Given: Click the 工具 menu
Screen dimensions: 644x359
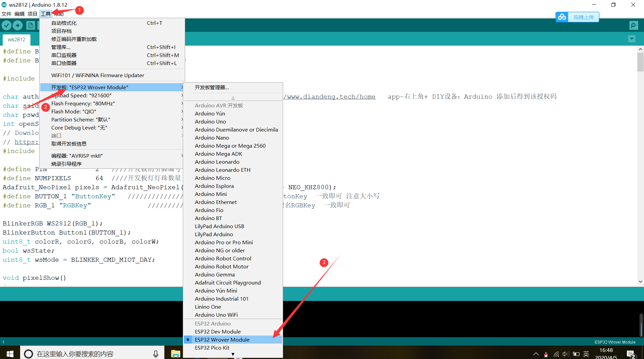Looking at the screenshot, I should pos(46,14).
